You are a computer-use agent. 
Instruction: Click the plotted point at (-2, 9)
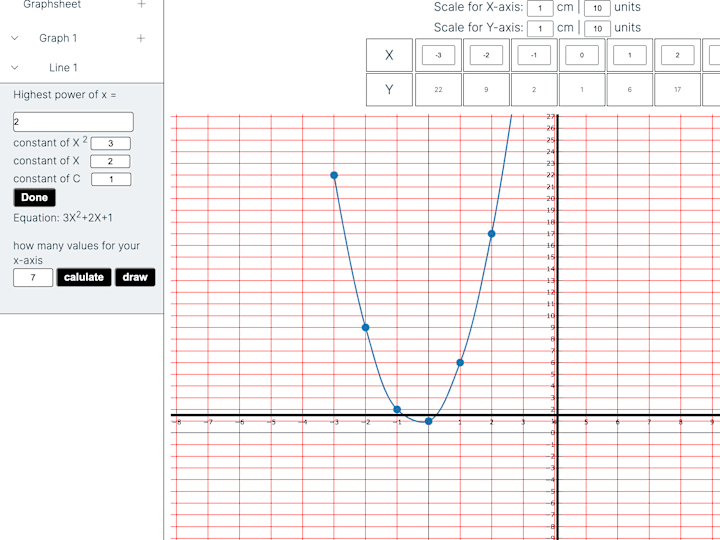366,327
